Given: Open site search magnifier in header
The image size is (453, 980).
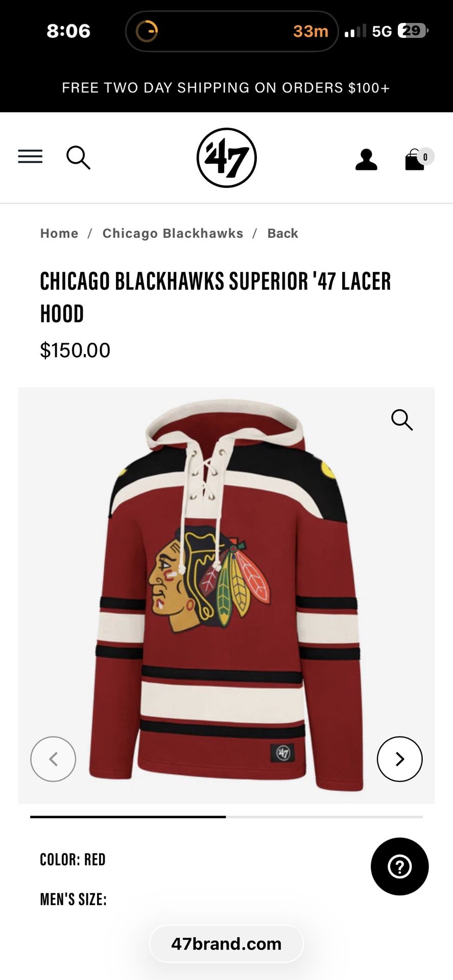Looking at the screenshot, I should click(78, 158).
